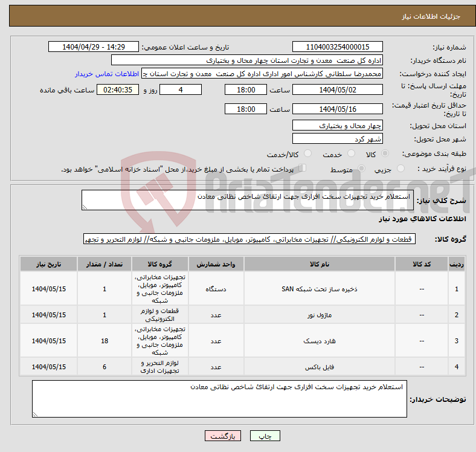The image size is (476, 452).
Task: Select the هارد دیسک table row
Action: click(319, 341)
